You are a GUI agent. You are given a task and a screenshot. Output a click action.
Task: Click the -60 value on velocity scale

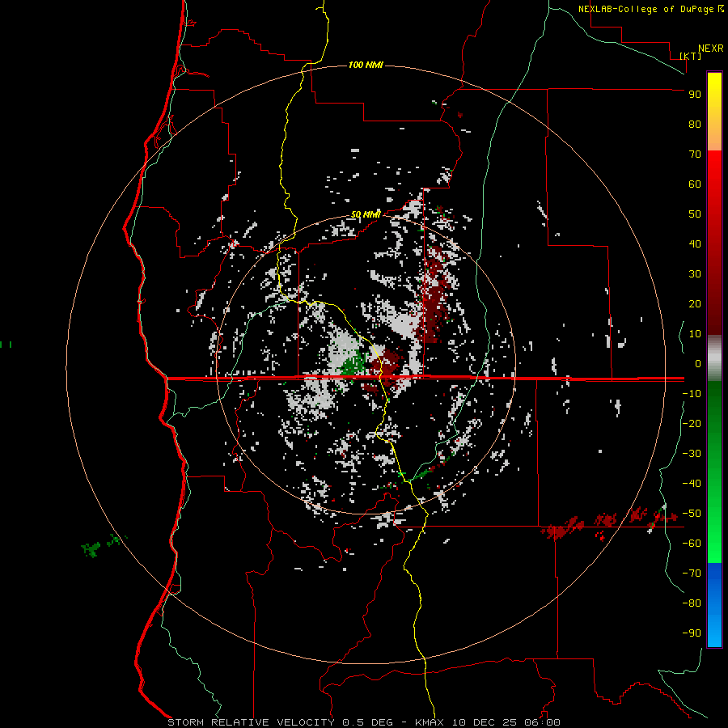(x=692, y=544)
